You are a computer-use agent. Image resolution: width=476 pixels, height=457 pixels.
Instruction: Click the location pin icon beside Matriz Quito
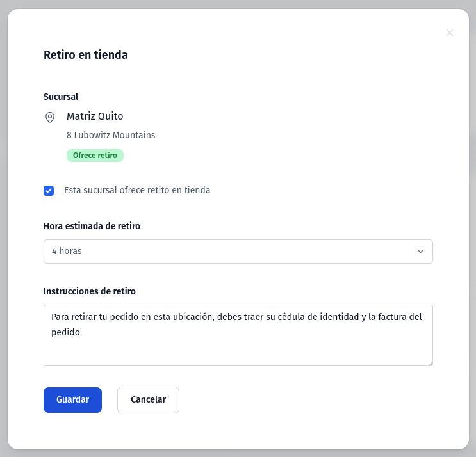(50, 117)
